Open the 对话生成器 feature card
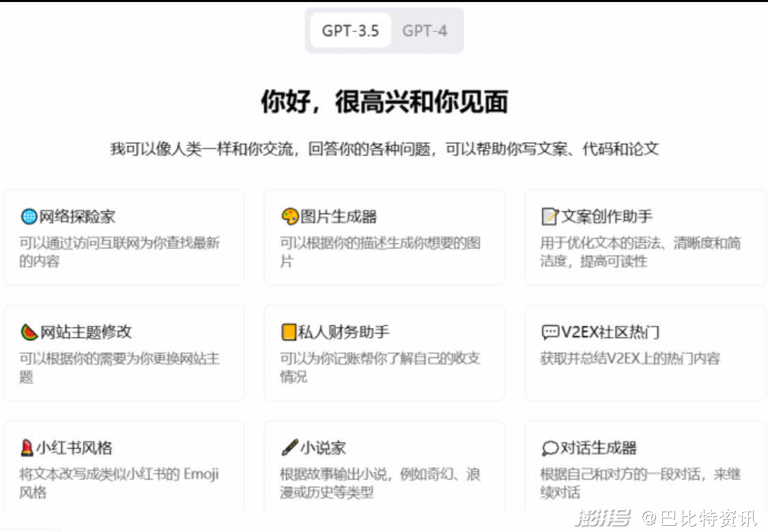 coord(645,469)
